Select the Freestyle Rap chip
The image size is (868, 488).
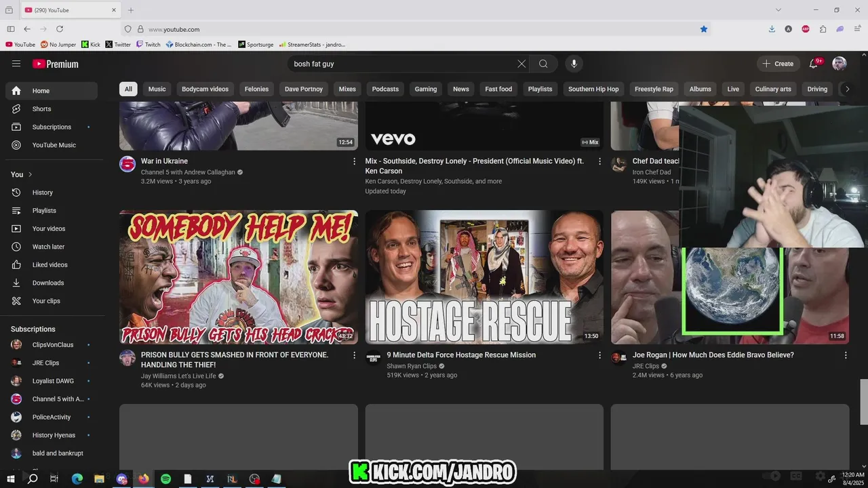pyautogui.click(x=654, y=89)
